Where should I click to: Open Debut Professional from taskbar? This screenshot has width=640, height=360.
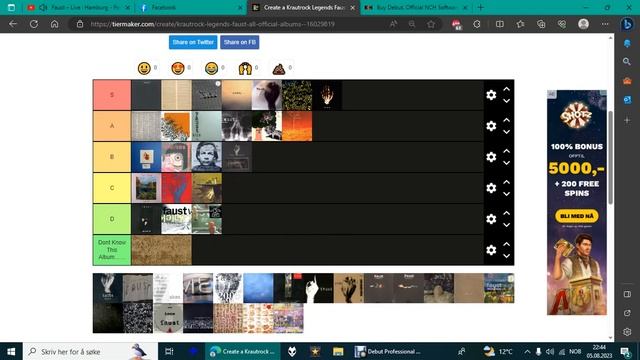387,351
